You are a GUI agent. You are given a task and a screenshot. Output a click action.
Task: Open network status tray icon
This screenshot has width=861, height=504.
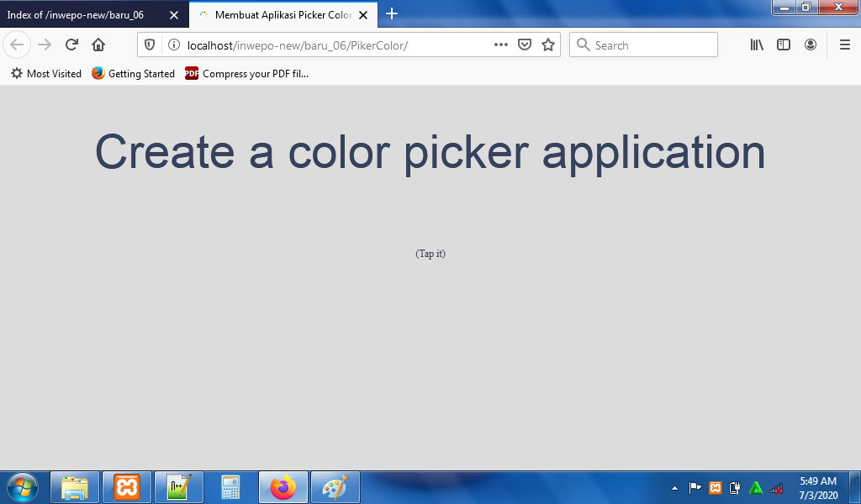tap(776, 487)
